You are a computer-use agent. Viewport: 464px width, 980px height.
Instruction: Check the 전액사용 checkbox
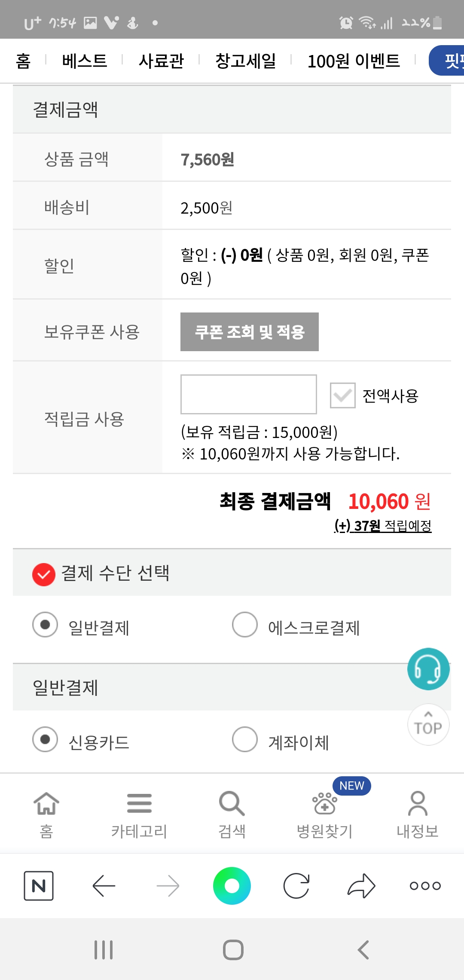[x=342, y=395]
